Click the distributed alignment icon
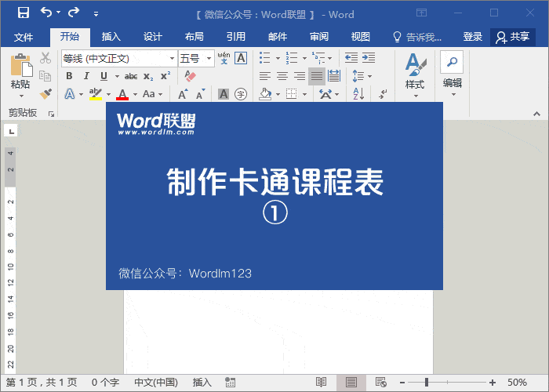 [x=334, y=76]
